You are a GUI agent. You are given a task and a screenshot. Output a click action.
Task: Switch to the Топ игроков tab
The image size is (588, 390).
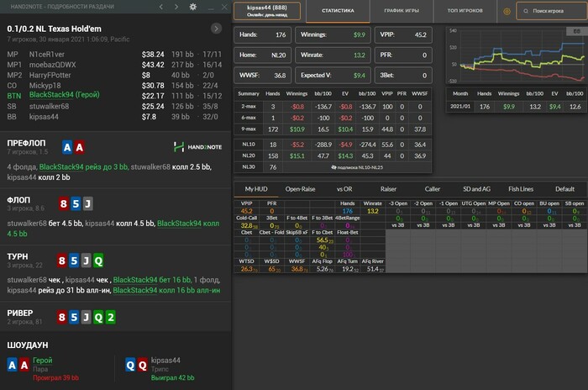coord(465,11)
